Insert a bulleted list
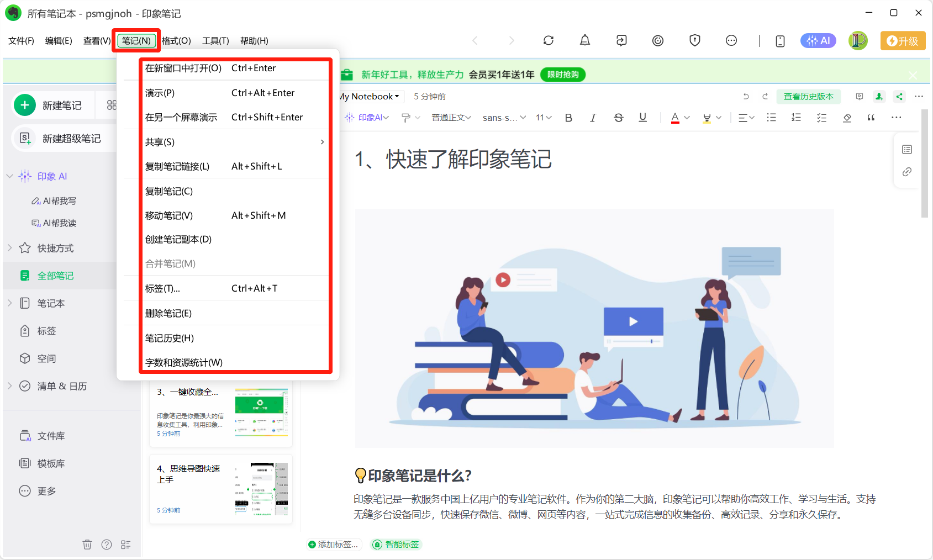Viewport: 933px width, 560px height. [x=771, y=117]
